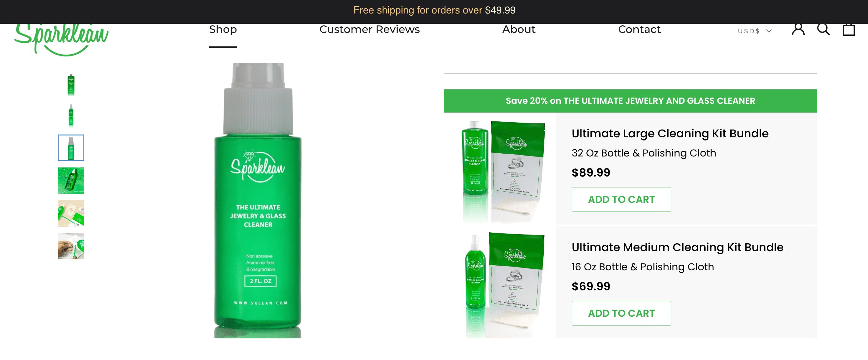Add Ultimate Large Cleaning Kit Bundle to cart
The height and width of the screenshot is (360, 868).
(x=621, y=199)
